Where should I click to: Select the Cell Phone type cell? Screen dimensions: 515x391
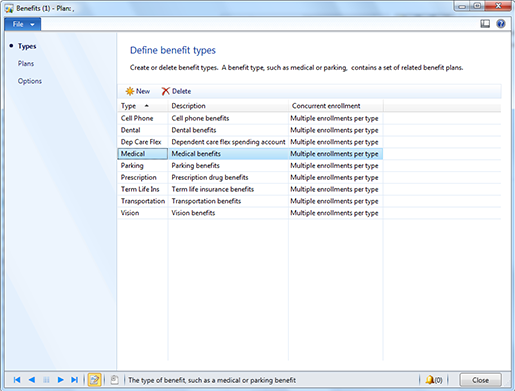click(143, 118)
